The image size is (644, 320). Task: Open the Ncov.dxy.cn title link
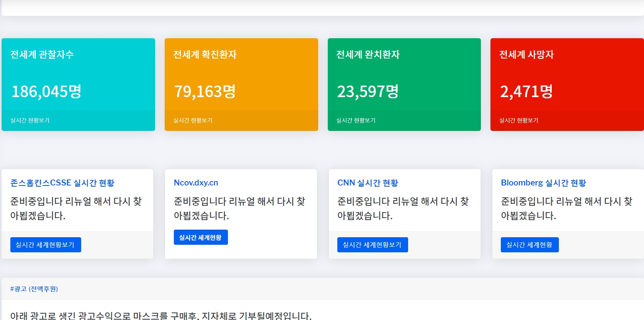coord(196,183)
